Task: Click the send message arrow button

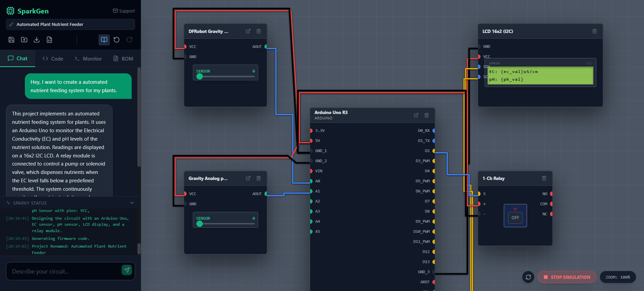Action: tap(127, 270)
